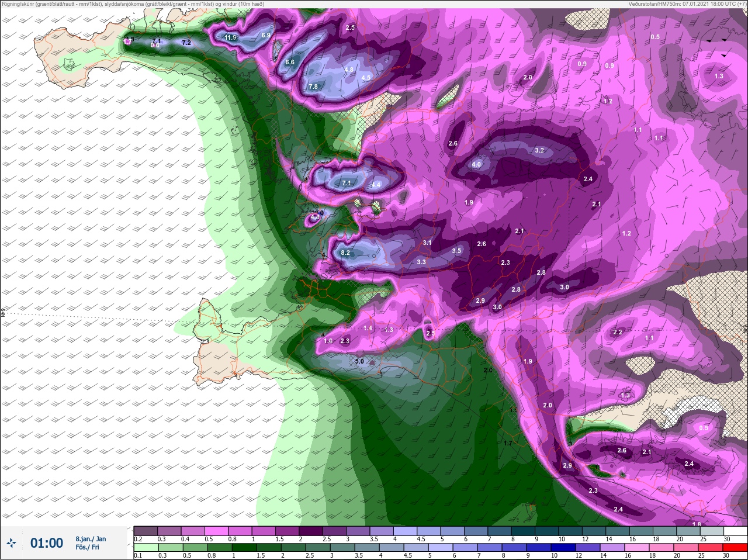Click the 7.8 precipitation value on the map

[x=313, y=87]
